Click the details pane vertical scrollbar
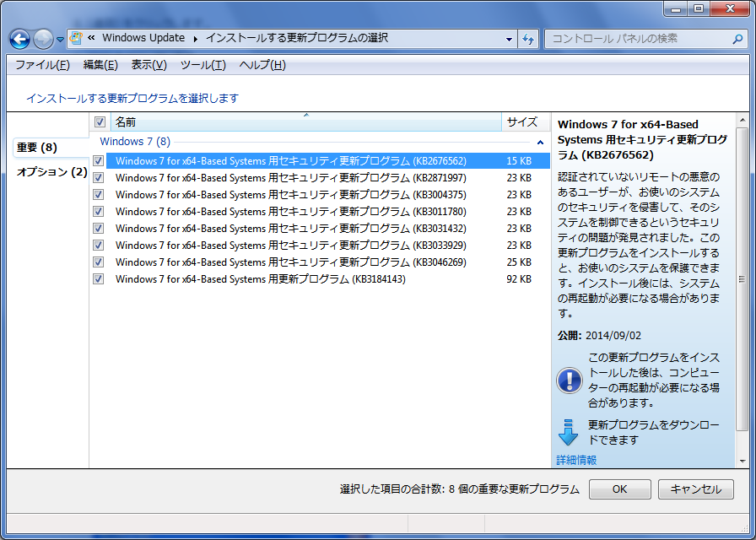 [x=742, y=278]
